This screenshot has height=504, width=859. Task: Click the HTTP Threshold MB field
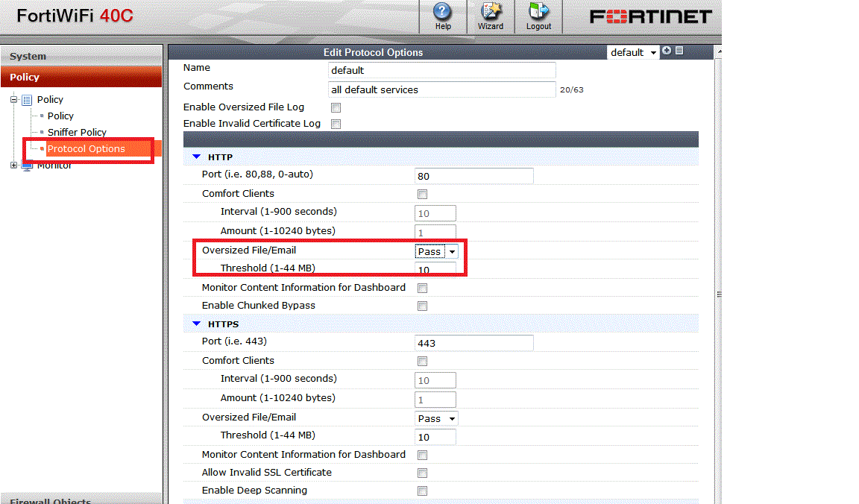pos(435,269)
